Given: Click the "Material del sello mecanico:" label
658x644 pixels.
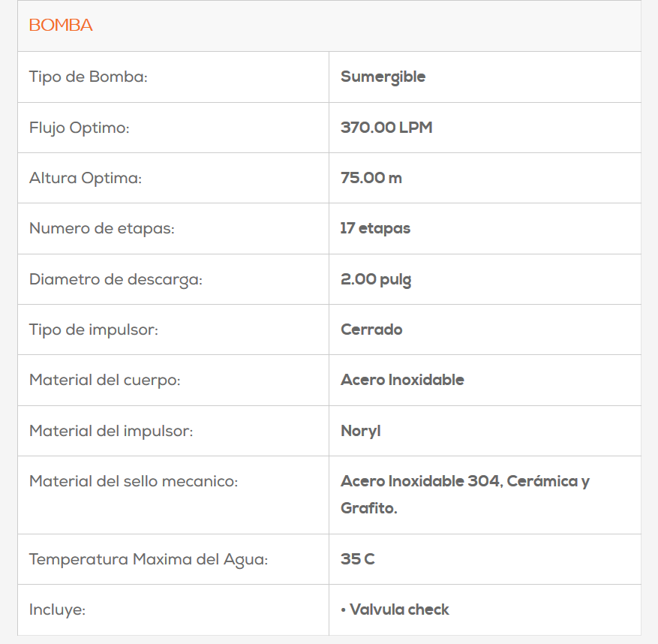Looking at the screenshot, I should 133,481.
